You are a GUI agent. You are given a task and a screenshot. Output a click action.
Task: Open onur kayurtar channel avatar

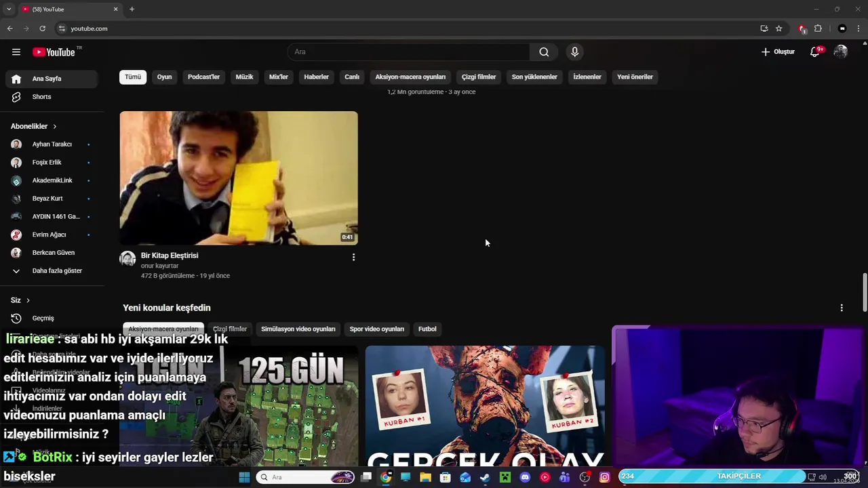[x=127, y=259]
